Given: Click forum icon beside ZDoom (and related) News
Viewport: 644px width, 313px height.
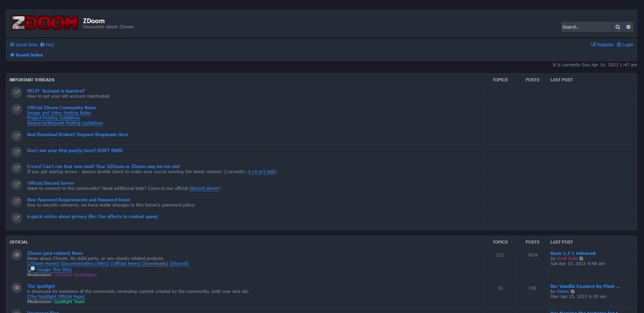Looking at the screenshot, I should point(17,255).
